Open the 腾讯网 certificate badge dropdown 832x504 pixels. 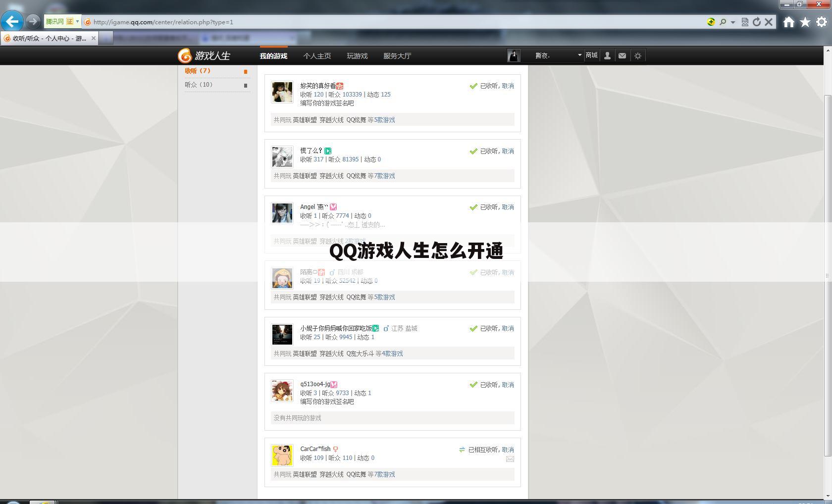point(62,21)
